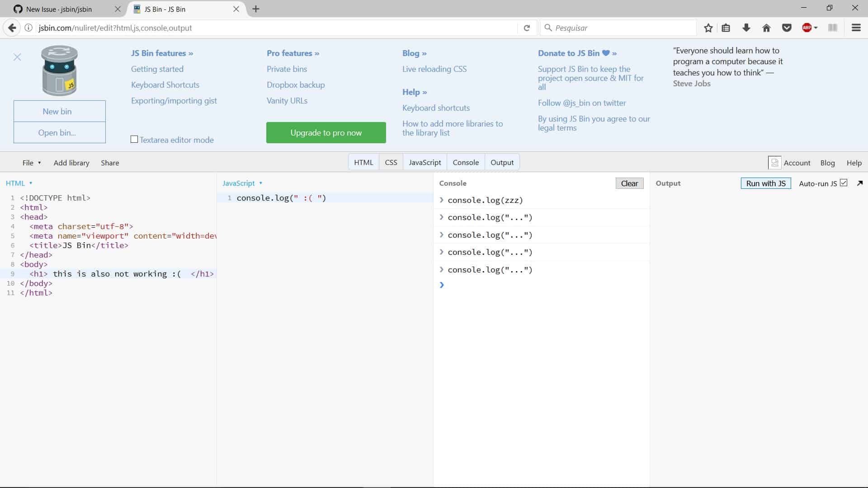Expand the console.log(zzz) console entry
Image resolution: width=868 pixels, height=488 pixels.
[442, 200]
